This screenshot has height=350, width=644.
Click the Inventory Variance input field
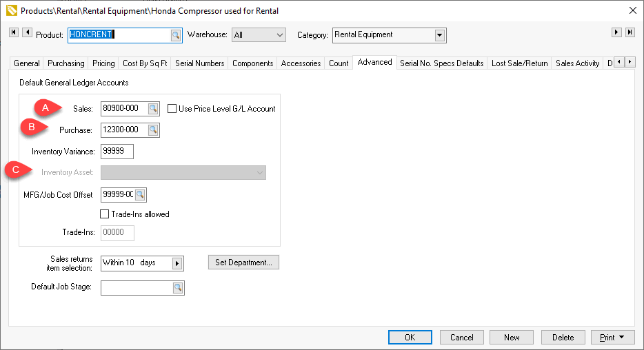pos(117,152)
